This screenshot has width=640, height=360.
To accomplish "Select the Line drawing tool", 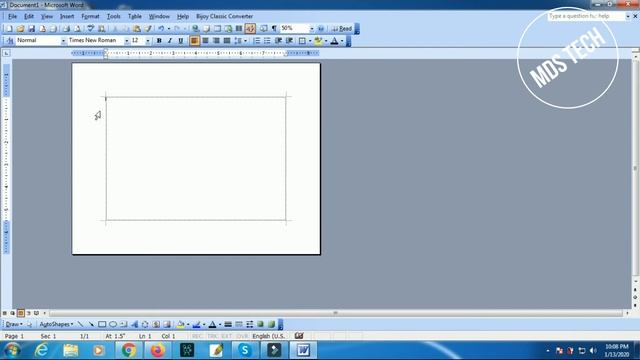I will [80, 324].
